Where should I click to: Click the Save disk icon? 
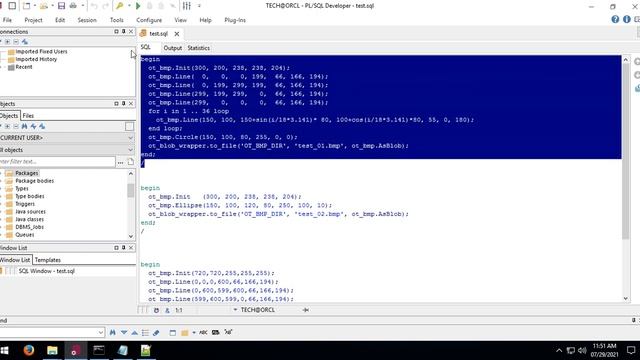coord(61,6)
